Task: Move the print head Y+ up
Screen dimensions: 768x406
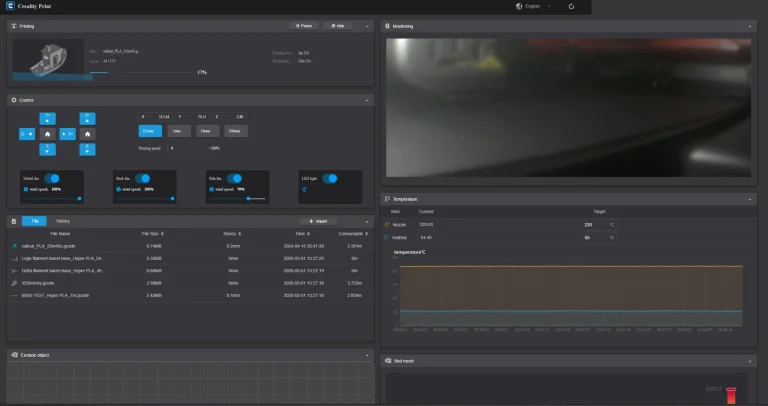Action: (x=47, y=117)
